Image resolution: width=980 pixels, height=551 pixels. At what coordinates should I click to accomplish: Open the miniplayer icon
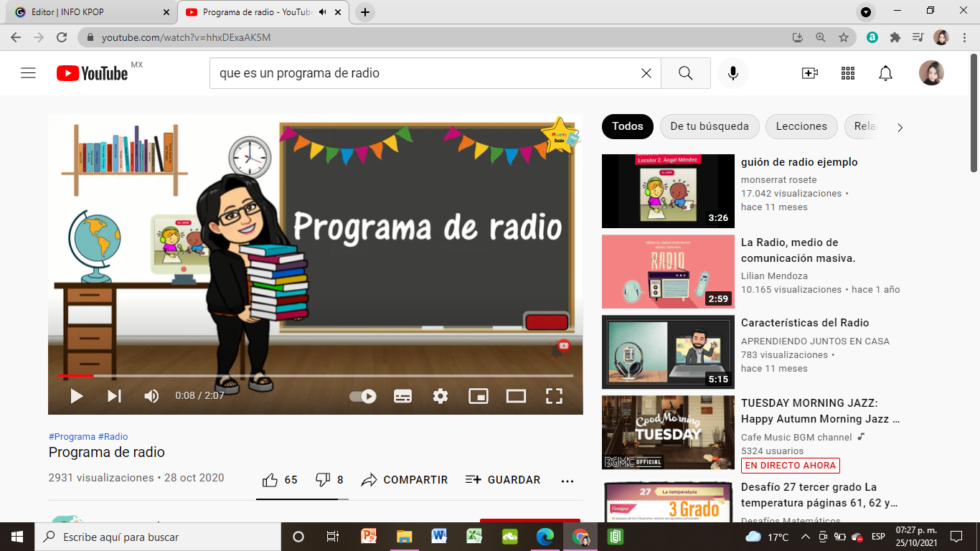(478, 395)
